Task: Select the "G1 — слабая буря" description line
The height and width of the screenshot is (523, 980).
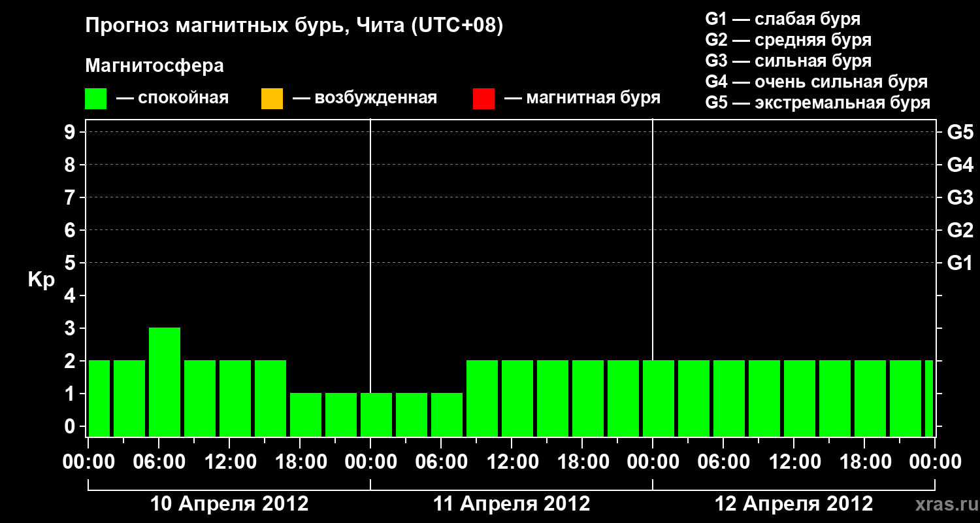Action: point(783,18)
